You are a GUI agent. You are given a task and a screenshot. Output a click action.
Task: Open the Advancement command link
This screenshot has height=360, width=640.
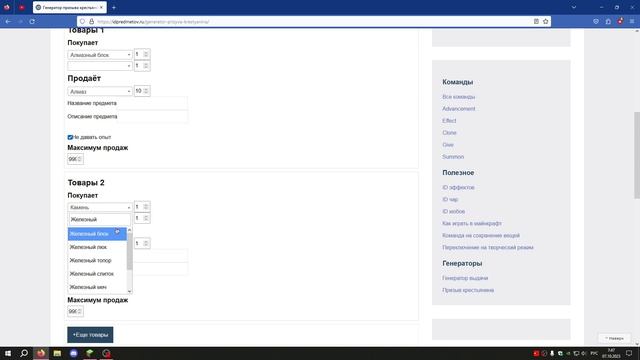pos(458,109)
